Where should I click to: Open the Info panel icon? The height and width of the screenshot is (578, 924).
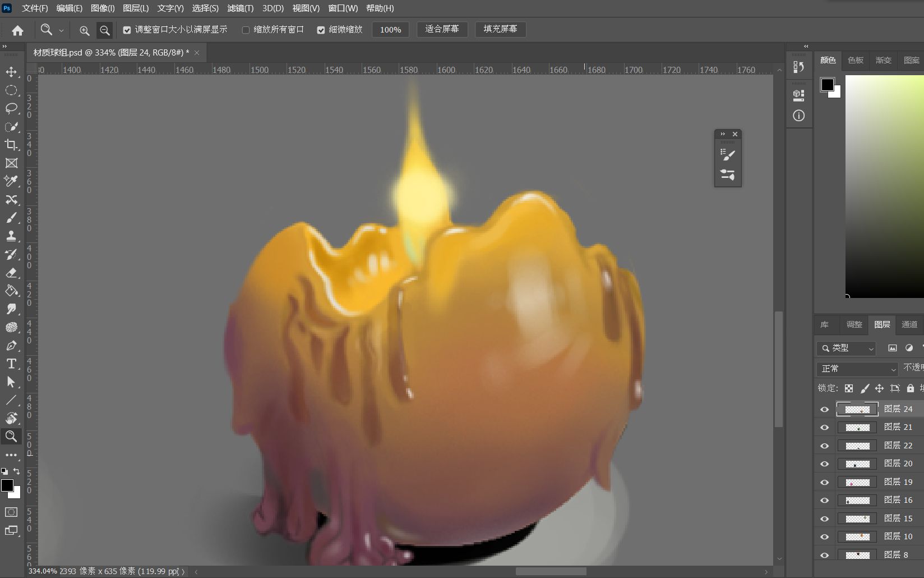pyautogui.click(x=799, y=116)
